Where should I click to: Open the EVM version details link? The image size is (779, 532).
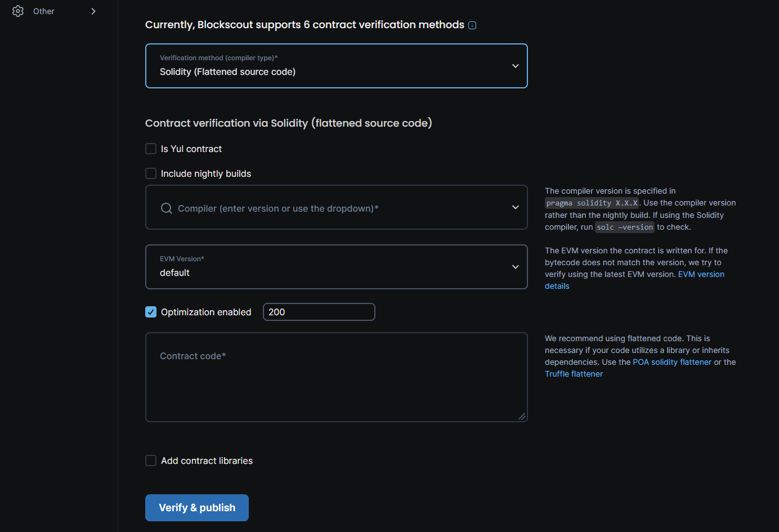click(634, 280)
